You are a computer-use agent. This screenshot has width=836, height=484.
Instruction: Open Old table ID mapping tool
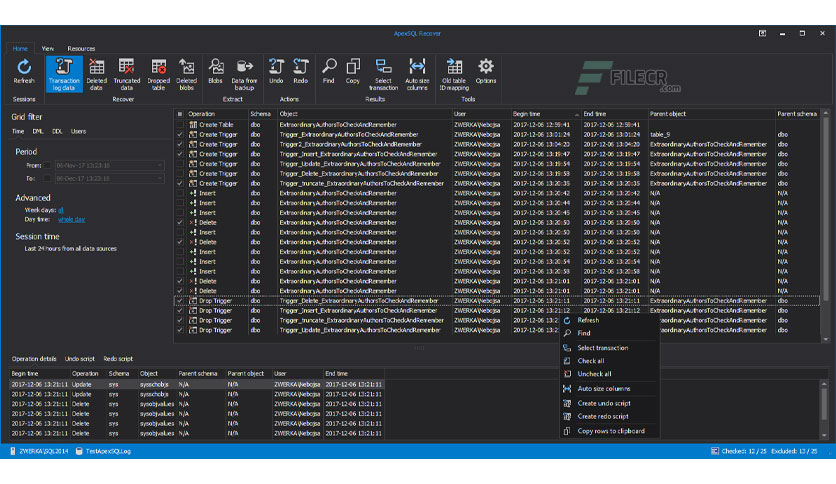[454, 74]
